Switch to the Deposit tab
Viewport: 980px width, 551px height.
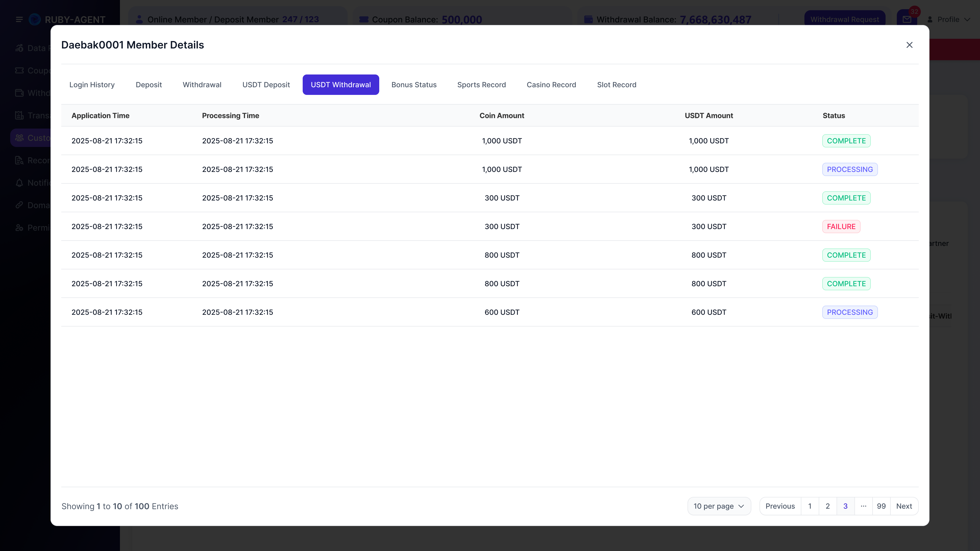[149, 85]
